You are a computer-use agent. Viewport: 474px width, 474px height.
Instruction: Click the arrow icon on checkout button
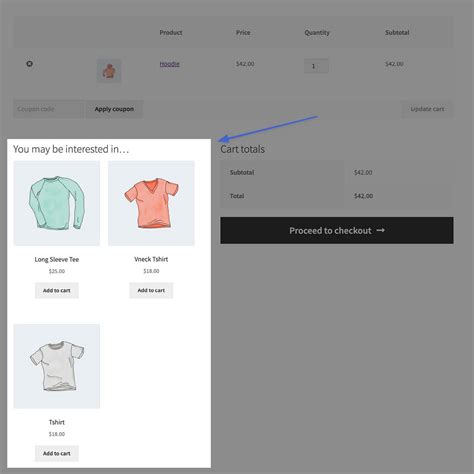click(381, 230)
